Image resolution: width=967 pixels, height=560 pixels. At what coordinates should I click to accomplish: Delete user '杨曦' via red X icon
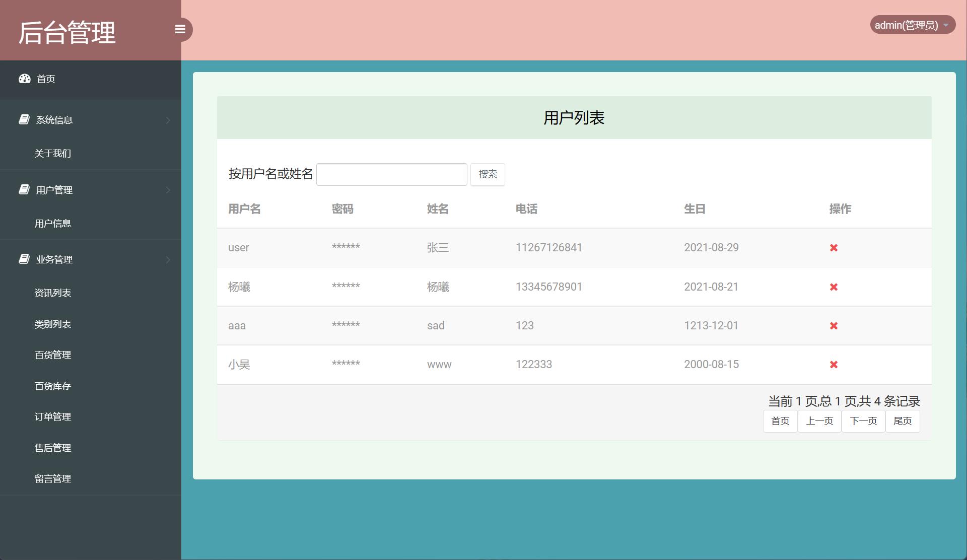point(834,287)
